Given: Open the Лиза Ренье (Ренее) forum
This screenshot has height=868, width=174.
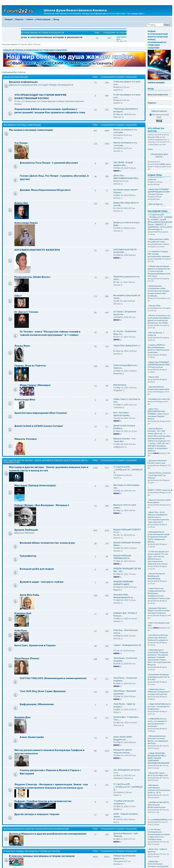Looking at the screenshot, I should click(x=27, y=658).
